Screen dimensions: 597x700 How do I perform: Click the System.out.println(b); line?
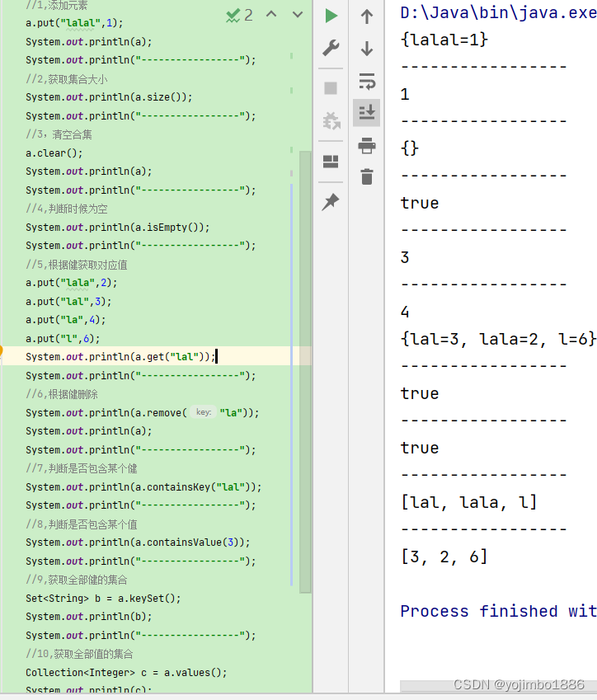pyautogui.click(x=89, y=617)
